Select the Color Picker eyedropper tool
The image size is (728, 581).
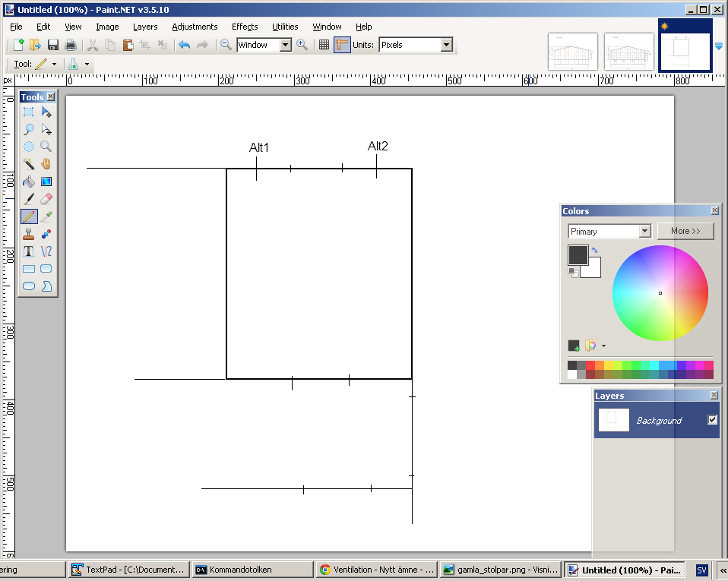pos(46,216)
